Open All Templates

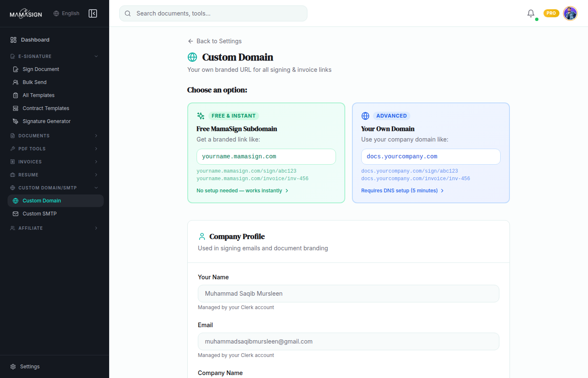point(55,95)
